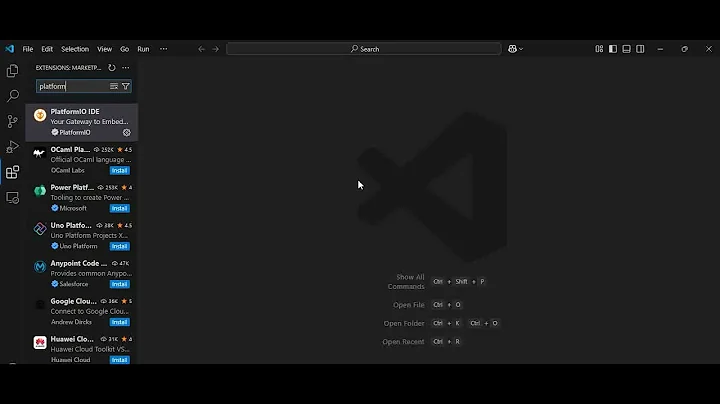Open the Run and Debug view
The width and height of the screenshot is (720, 404).
coord(12,146)
